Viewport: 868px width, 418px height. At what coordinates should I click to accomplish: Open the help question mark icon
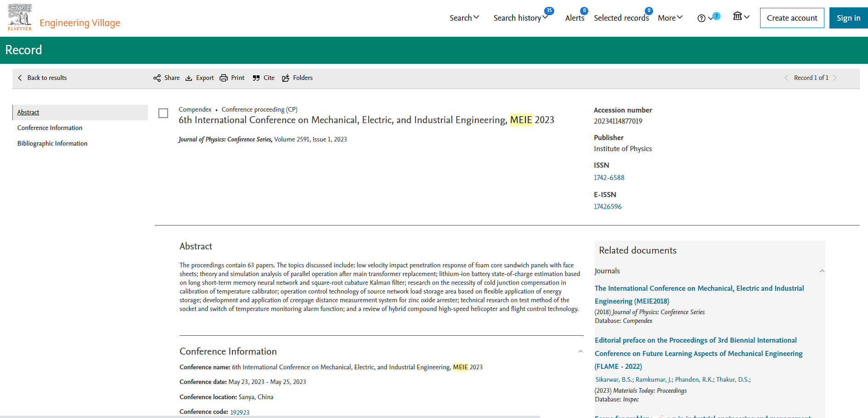pyautogui.click(x=701, y=18)
